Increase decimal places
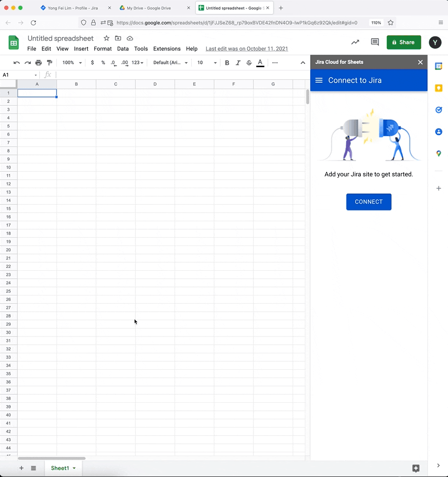448x477 pixels. click(x=125, y=63)
